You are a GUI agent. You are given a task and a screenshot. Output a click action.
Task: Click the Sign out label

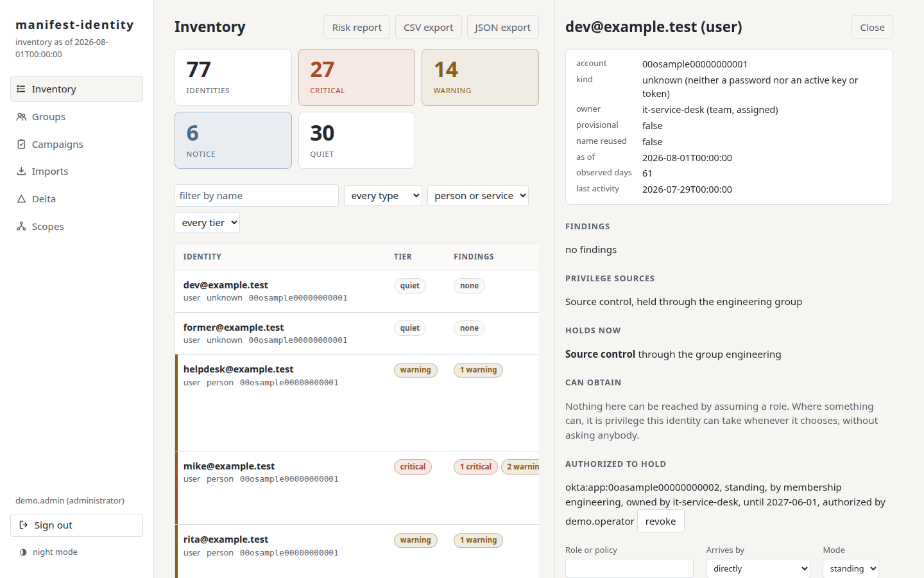click(53, 525)
